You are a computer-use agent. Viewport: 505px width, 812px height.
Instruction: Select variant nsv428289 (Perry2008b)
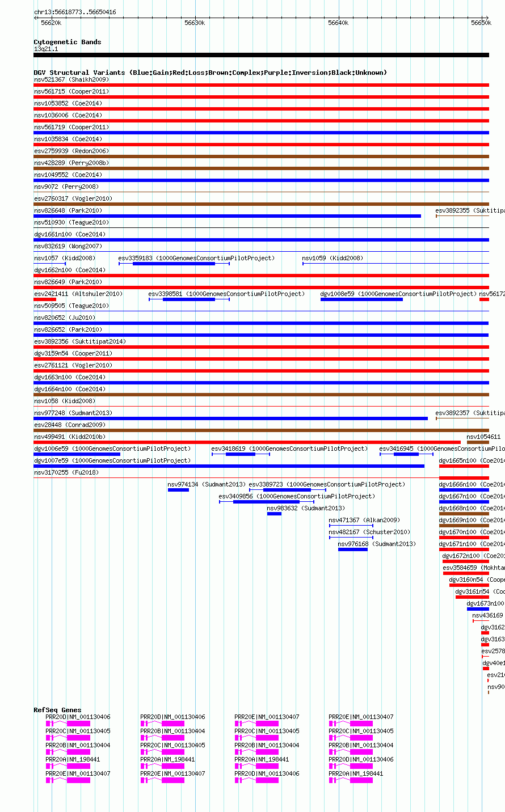click(x=71, y=163)
